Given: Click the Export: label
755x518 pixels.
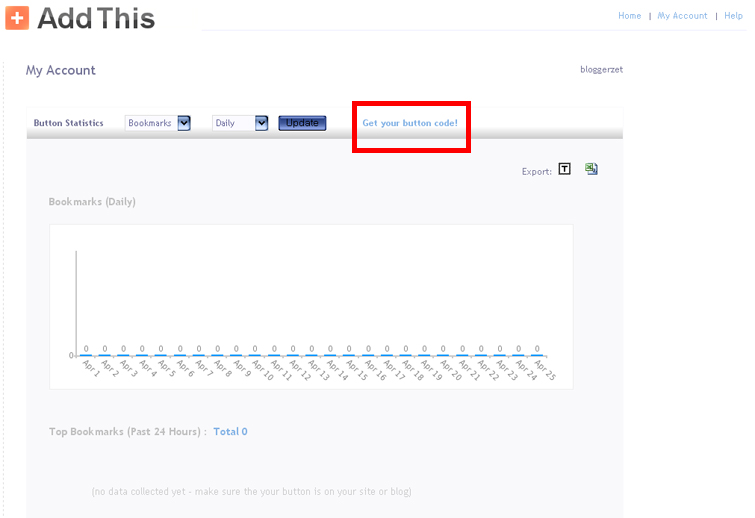Looking at the screenshot, I should click(536, 172).
